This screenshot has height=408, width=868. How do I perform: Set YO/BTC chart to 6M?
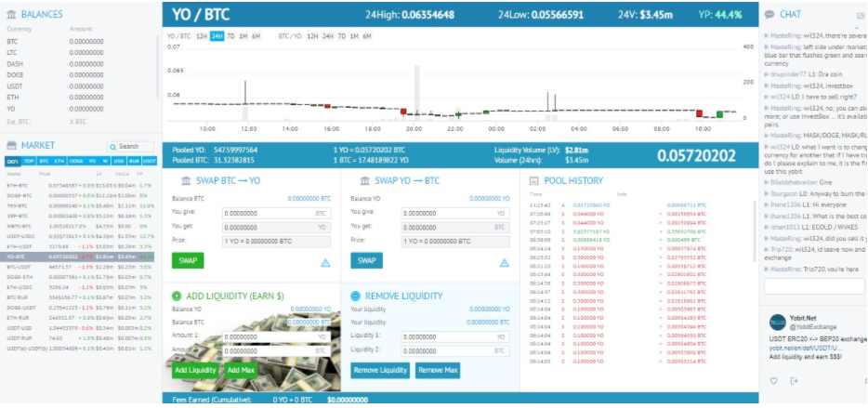coord(256,36)
